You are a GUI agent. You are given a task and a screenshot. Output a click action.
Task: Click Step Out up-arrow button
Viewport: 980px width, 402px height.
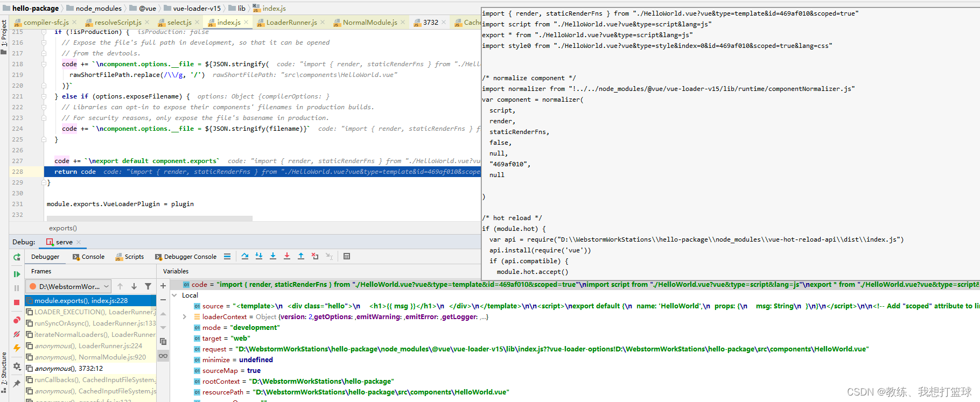(301, 256)
